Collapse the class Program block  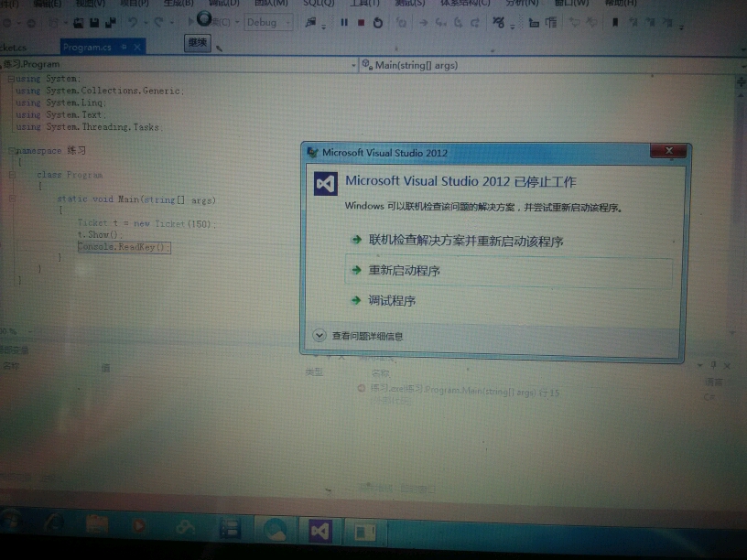(x=12, y=175)
